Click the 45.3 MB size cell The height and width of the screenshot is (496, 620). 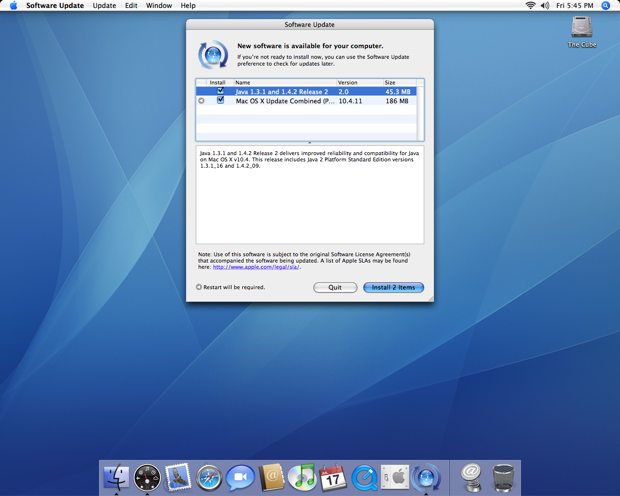tap(398, 91)
